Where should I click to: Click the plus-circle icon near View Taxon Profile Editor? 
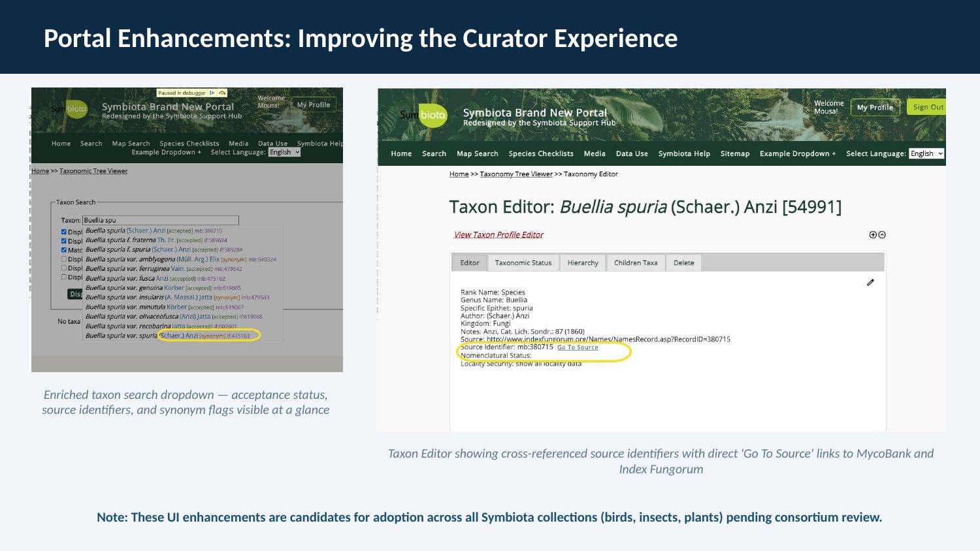coord(873,234)
